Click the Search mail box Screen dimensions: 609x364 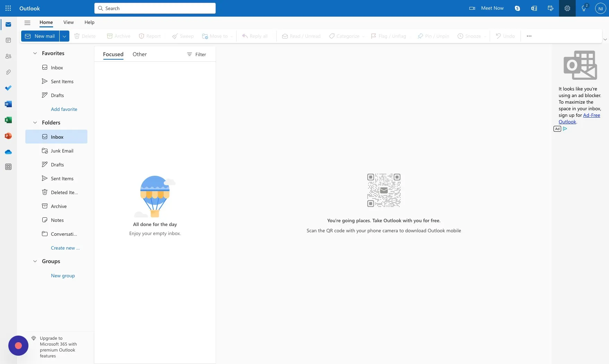155,8
